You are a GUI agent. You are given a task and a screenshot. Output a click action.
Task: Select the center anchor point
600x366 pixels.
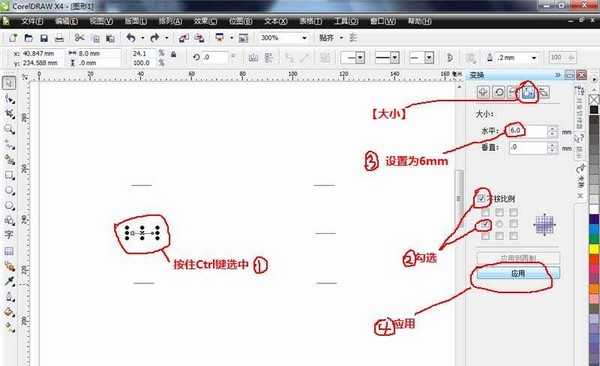[x=499, y=224]
